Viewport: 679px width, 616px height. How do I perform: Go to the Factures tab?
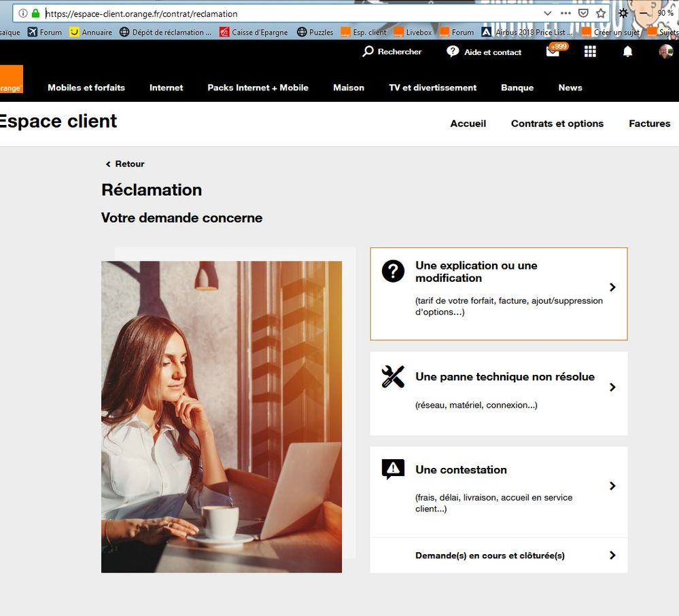click(650, 124)
